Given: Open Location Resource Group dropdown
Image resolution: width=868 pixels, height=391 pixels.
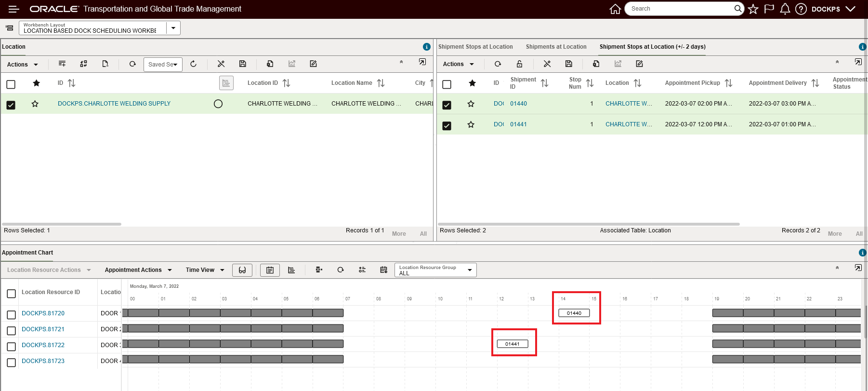Looking at the screenshot, I should (x=435, y=270).
